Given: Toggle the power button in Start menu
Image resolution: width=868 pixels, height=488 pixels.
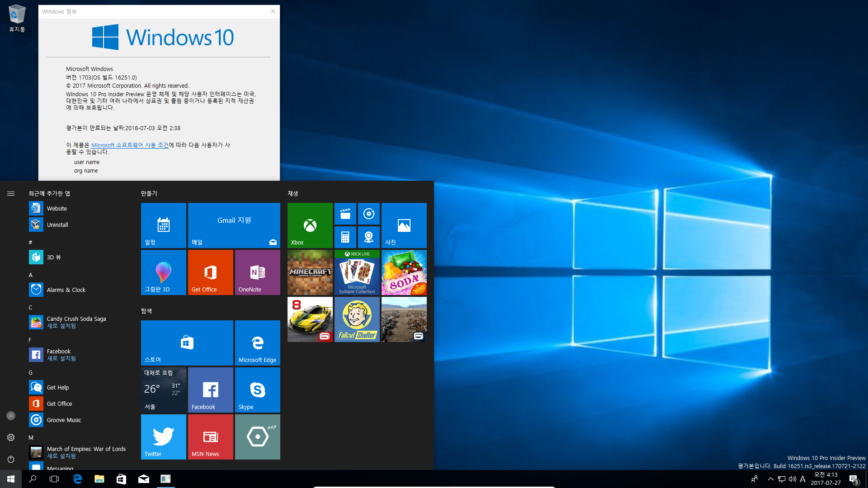Looking at the screenshot, I should (x=11, y=459).
